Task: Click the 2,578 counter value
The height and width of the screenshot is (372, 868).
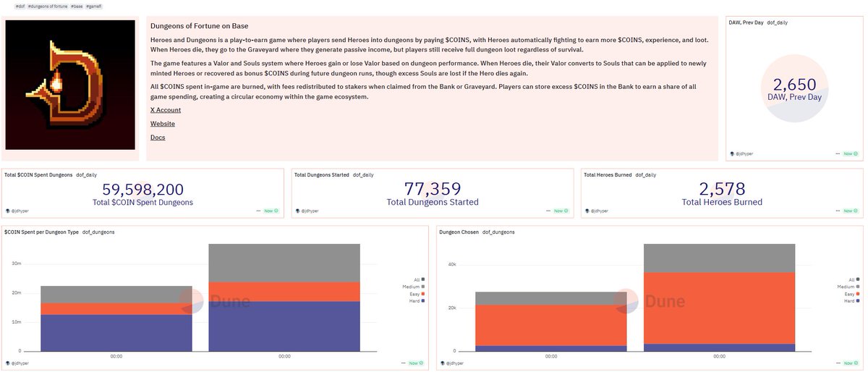Action: pyautogui.click(x=722, y=189)
